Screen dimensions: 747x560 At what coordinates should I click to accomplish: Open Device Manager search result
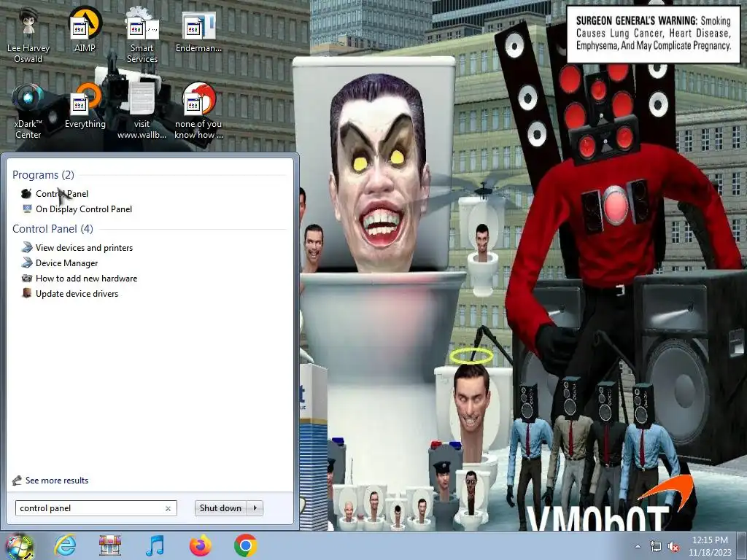point(66,262)
